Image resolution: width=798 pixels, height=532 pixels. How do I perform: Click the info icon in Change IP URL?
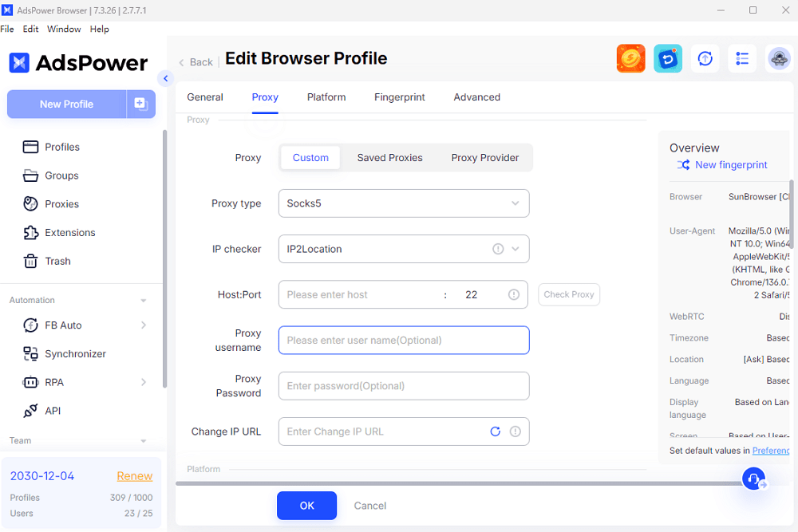coord(515,432)
